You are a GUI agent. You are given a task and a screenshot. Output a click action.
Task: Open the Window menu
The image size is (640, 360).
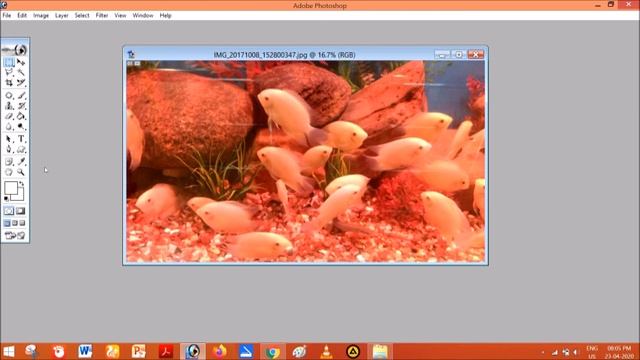[x=143, y=16]
